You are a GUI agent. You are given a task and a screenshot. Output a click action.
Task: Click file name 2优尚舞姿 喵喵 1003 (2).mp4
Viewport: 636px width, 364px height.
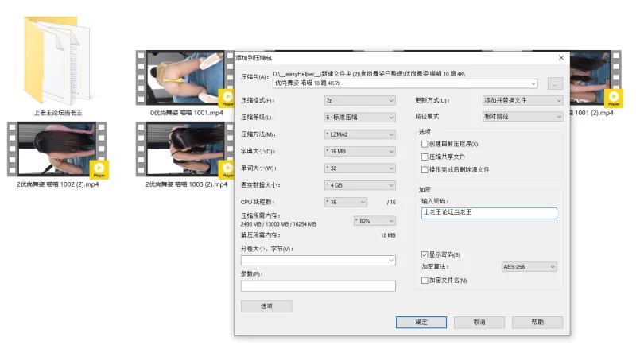coord(186,184)
